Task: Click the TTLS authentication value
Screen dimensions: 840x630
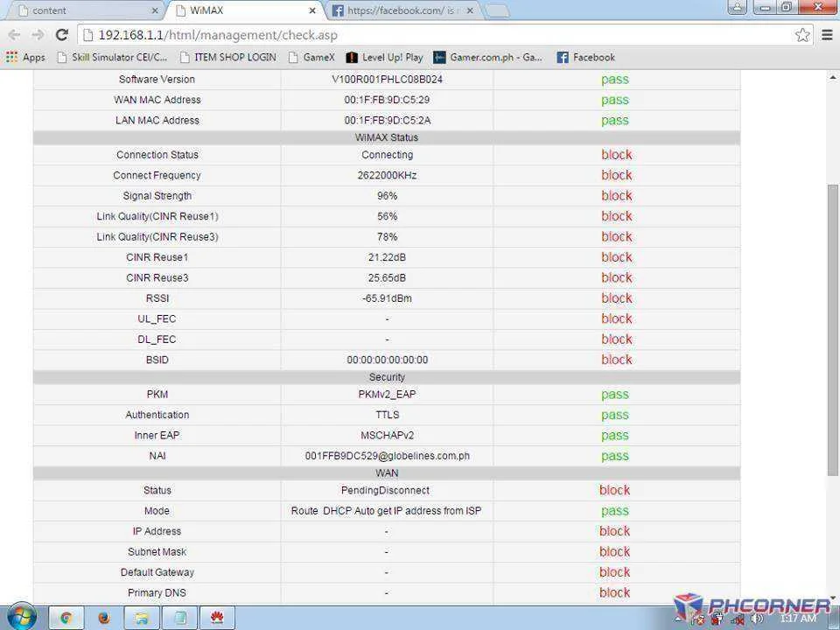Action: pyautogui.click(x=387, y=415)
